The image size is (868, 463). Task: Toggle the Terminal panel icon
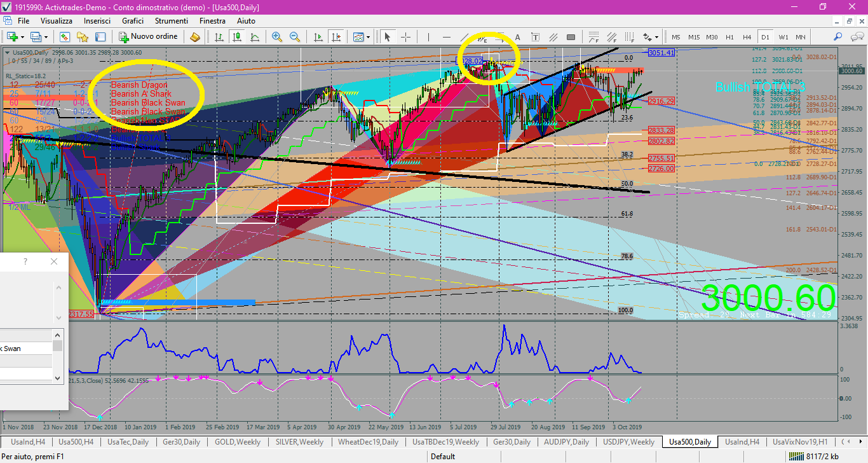pyautogui.click(x=100, y=37)
